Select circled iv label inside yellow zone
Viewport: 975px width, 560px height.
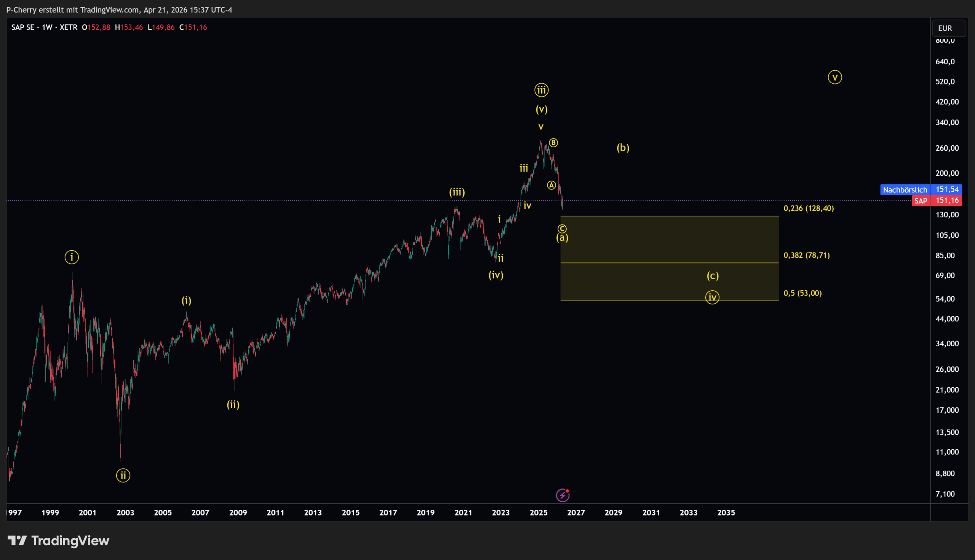(712, 297)
